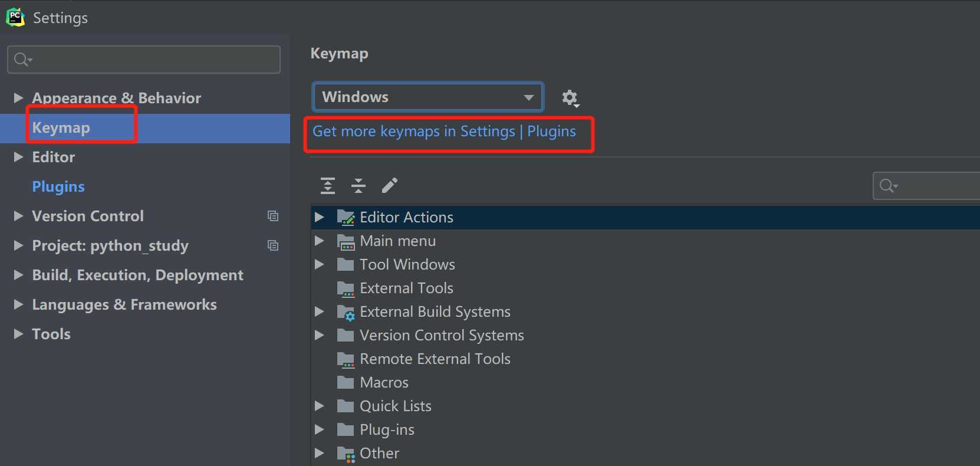The height and width of the screenshot is (466, 980).
Task: Expand the Main menu tree node arrow
Action: coord(320,241)
